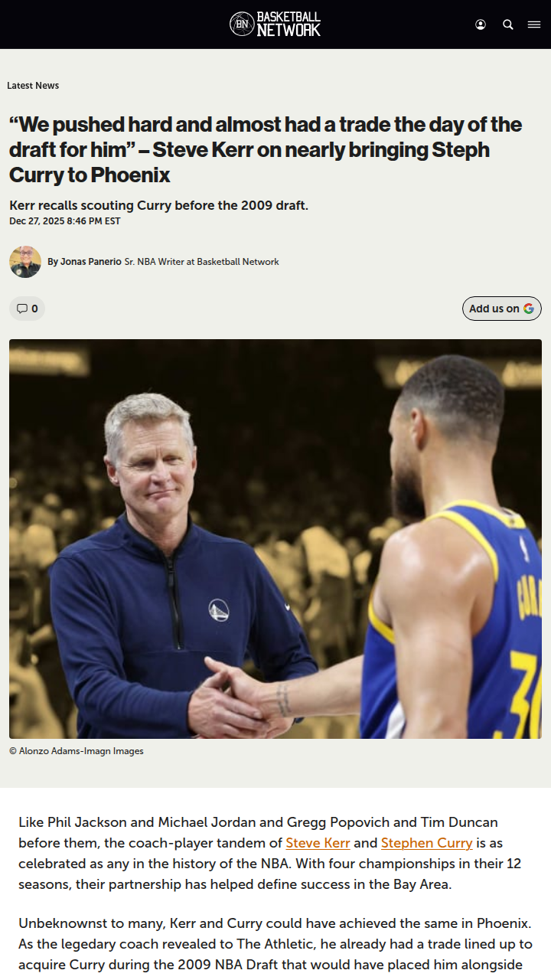Click the article headline about Steve Kerr
The width and height of the screenshot is (551, 980).
[x=266, y=150]
